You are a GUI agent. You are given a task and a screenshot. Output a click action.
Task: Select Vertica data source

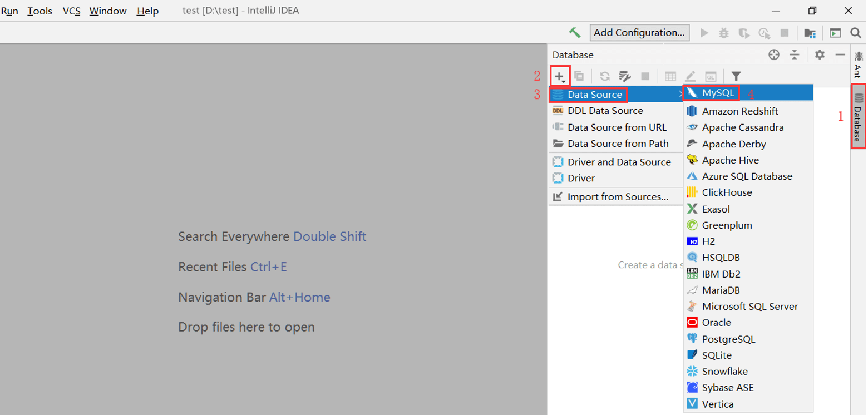[748, 404]
